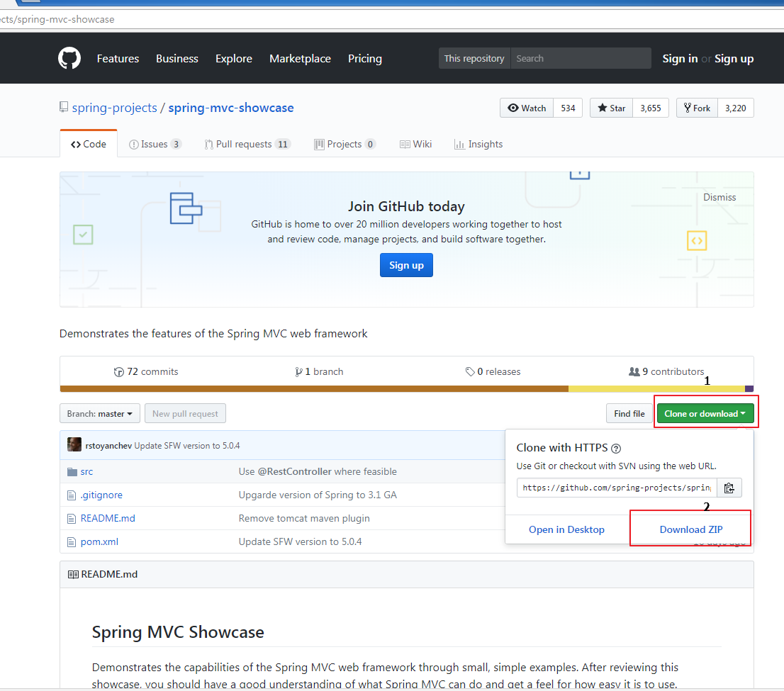The image size is (784, 691).
Task: Open the Pull requests tab
Action: 247,144
